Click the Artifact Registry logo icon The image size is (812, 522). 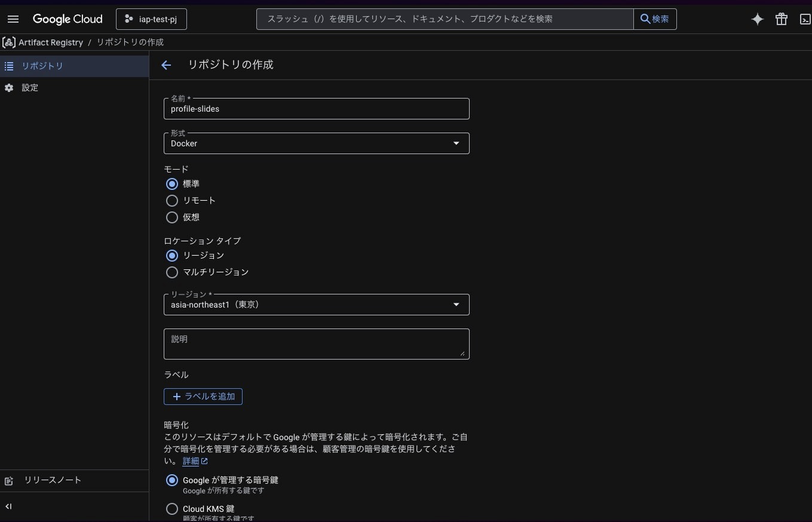click(x=9, y=42)
